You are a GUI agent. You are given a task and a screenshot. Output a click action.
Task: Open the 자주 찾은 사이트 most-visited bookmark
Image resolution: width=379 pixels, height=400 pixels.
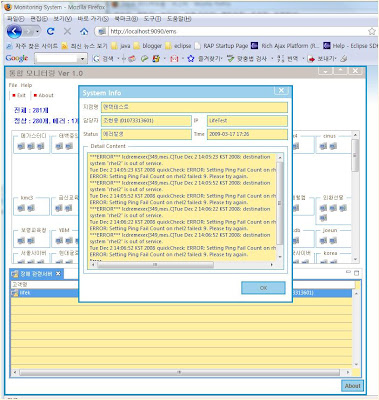pyautogui.click(x=32, y=46)
